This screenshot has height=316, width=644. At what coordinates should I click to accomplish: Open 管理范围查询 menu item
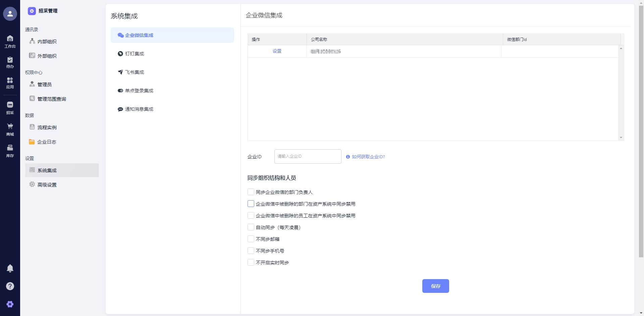(62, 99)
